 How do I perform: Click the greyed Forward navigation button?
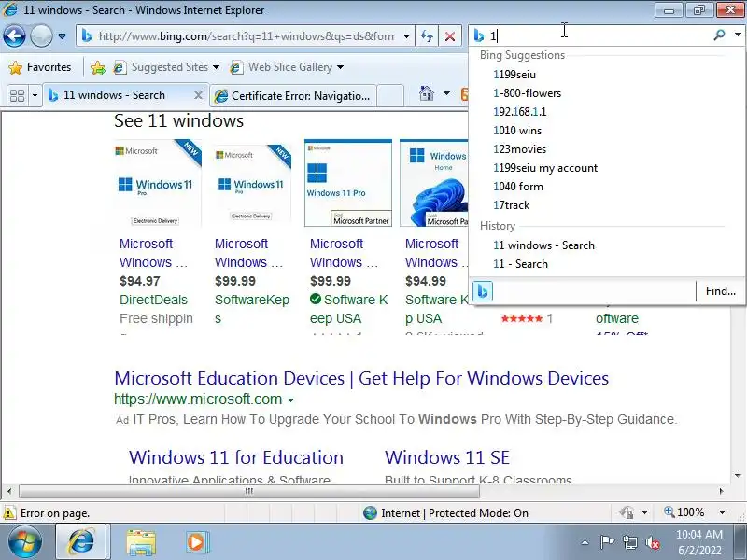tap(41, 35)
